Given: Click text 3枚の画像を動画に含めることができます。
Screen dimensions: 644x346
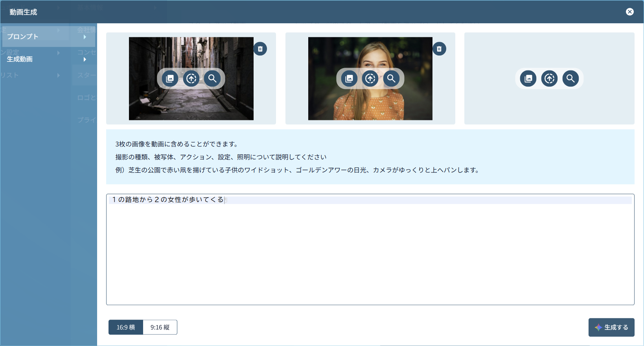Looking at the screenshot, I should point(177,144).
